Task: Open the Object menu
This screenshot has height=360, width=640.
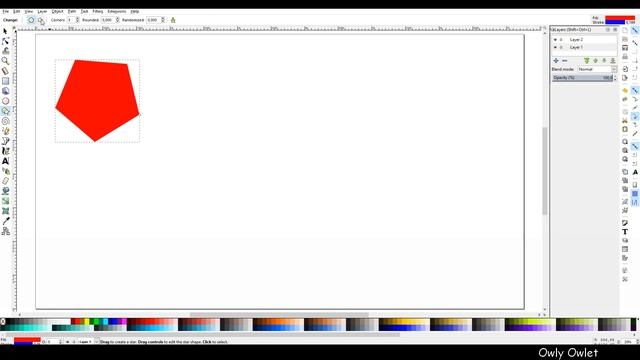Action: point(57,11)
